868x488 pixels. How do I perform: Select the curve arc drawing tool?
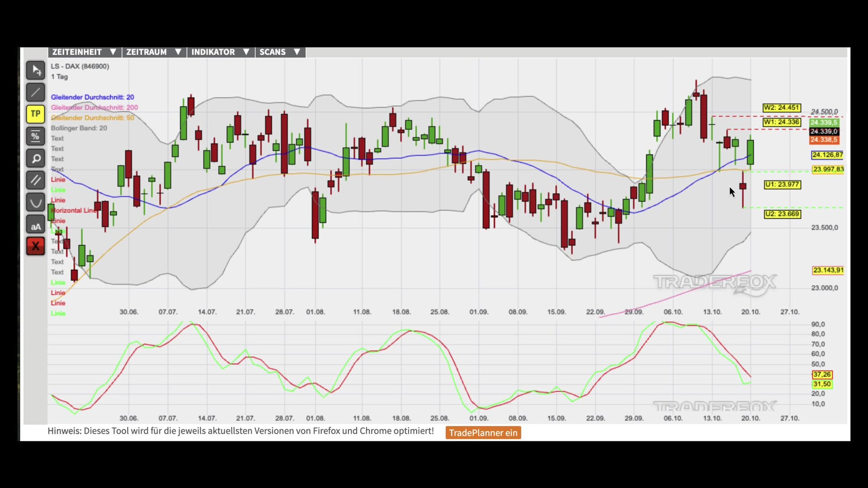(35, 202)
